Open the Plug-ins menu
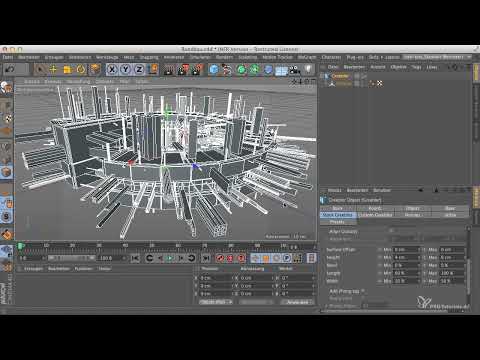The width and height of the screenshot is (480, 360). tap(355, 57)
